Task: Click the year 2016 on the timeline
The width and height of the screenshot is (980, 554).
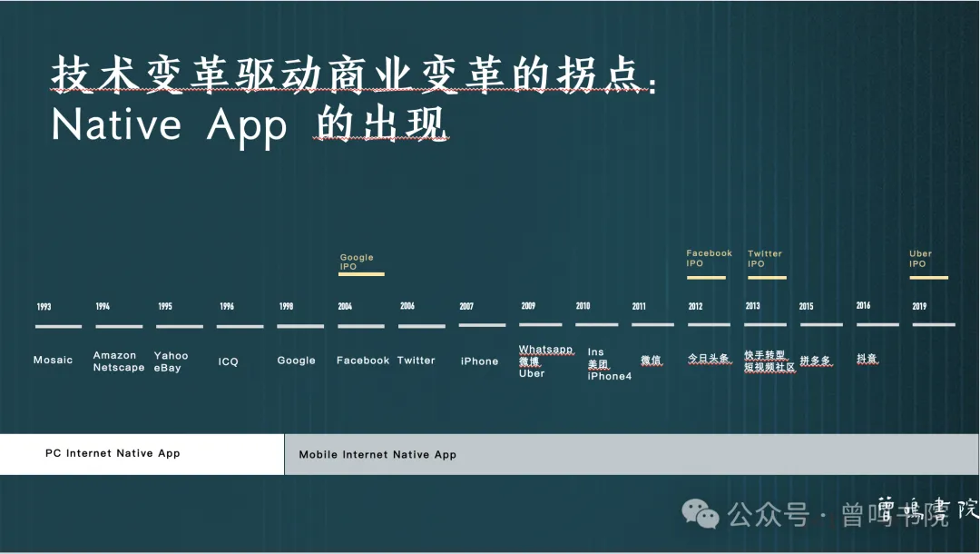Action: (x=863, y=305)
